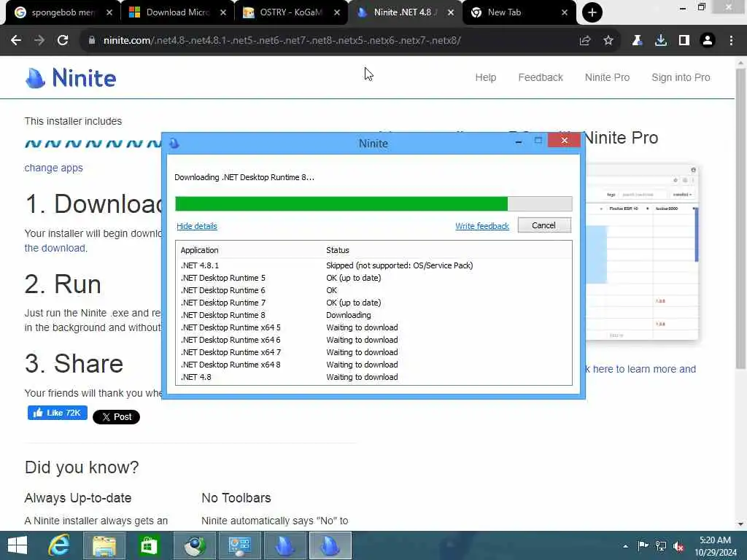Click the Application column header
This screenshot has width=747, height=560.
(200, 251)
